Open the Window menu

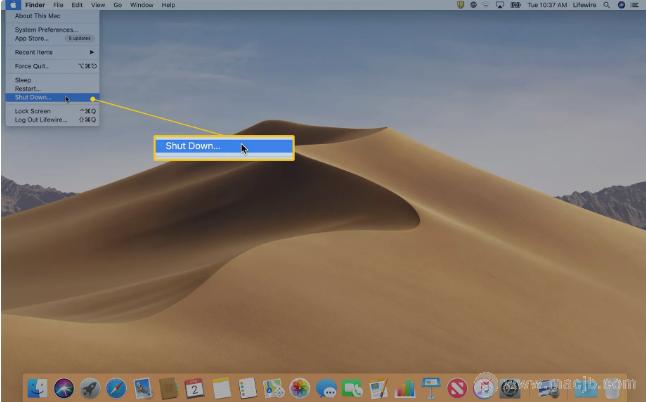coord(141,5)
